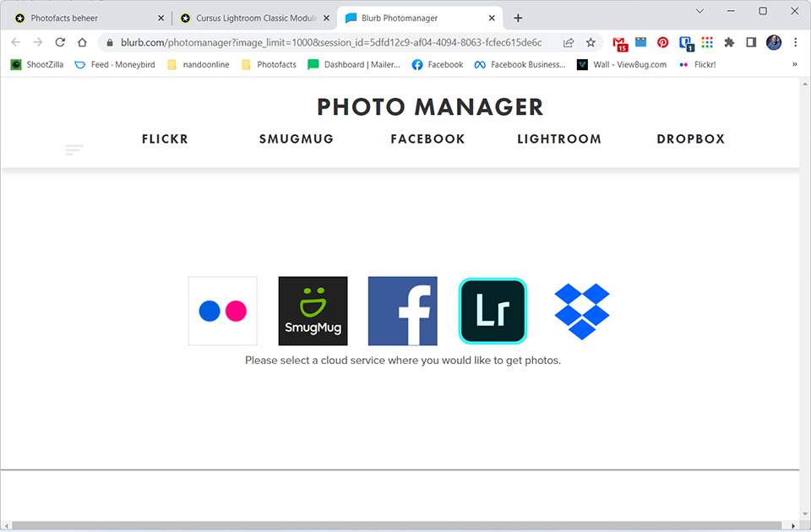The height and width of the screenshot is (532, 811).
Task: Click the 'Please select a cloud service' text
Action: pyautogui.click(x=403, y=361)
